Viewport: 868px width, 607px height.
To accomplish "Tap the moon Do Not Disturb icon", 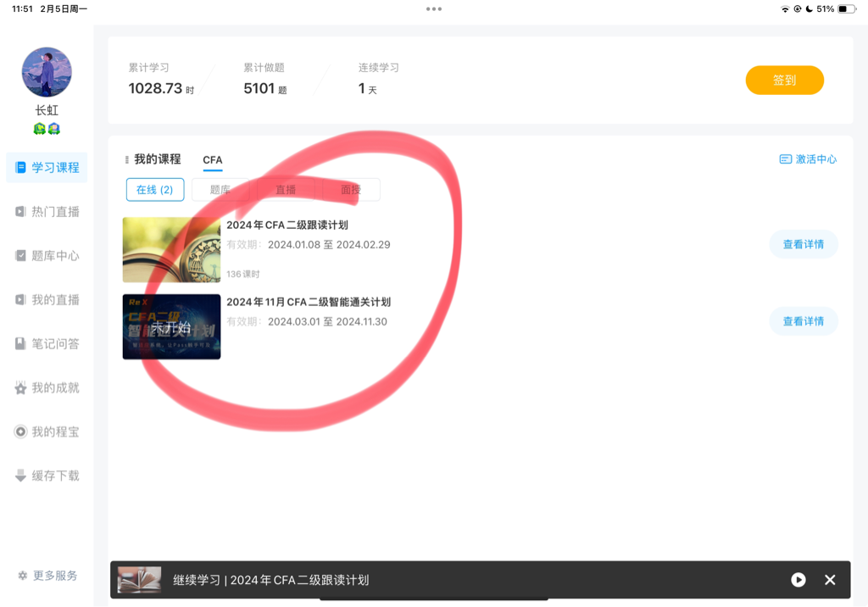I will click(x=809, y=8).
